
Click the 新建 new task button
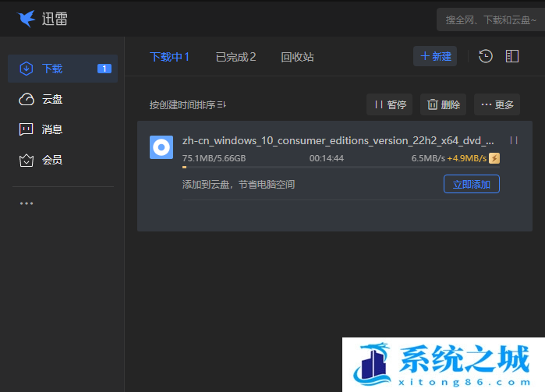435,56
